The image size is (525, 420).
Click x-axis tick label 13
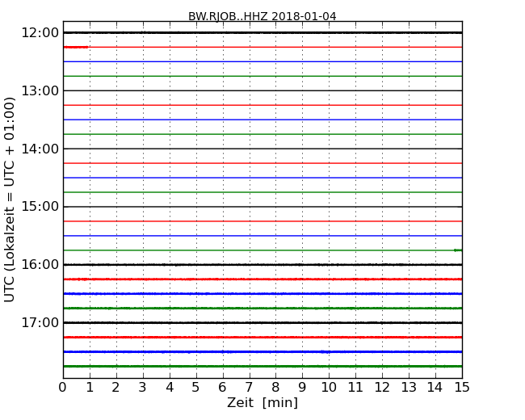[409, 388]
